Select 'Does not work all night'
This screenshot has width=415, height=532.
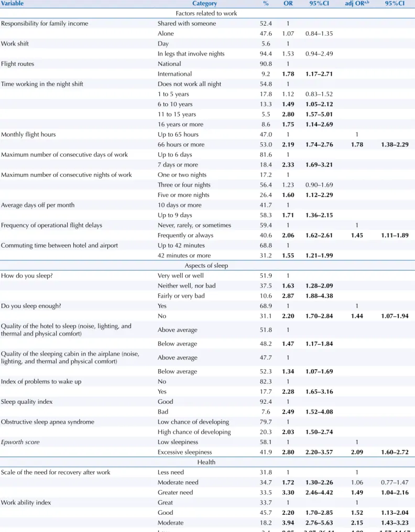click(189, 84)
